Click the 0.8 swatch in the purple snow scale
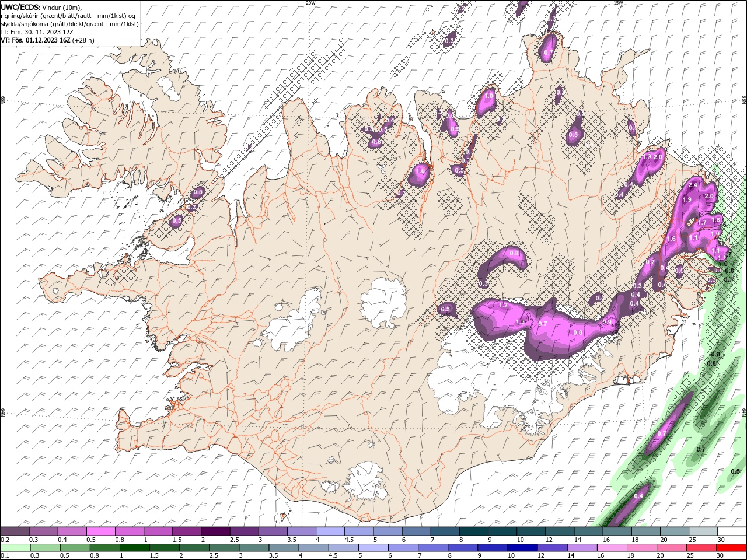The height and width of the screenshot is (560, 747). (129, 531)
